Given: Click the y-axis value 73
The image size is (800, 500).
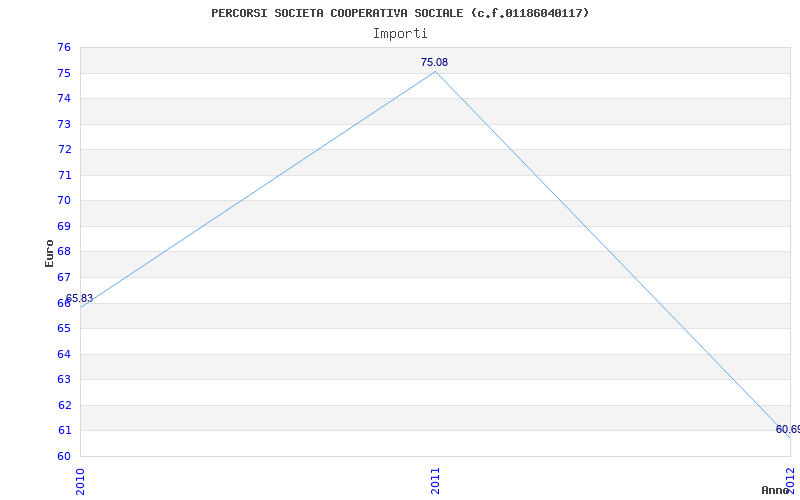Looking at the screenshot, I should pos(64,124).
